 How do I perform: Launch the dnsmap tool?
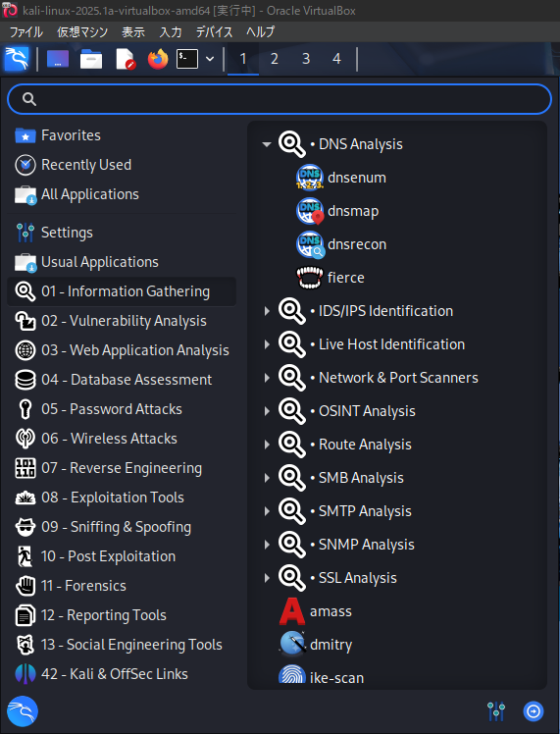click(x=337, y=211)
